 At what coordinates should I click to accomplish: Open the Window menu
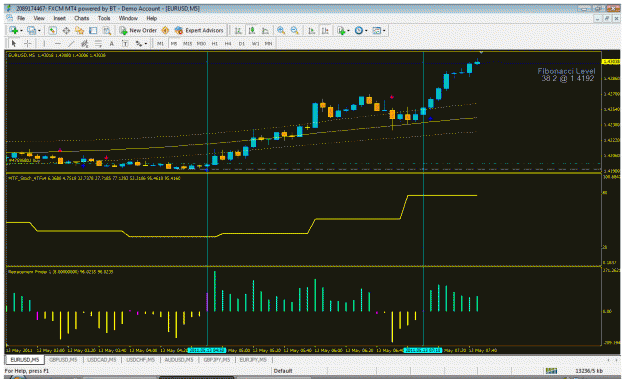(128, 18)
